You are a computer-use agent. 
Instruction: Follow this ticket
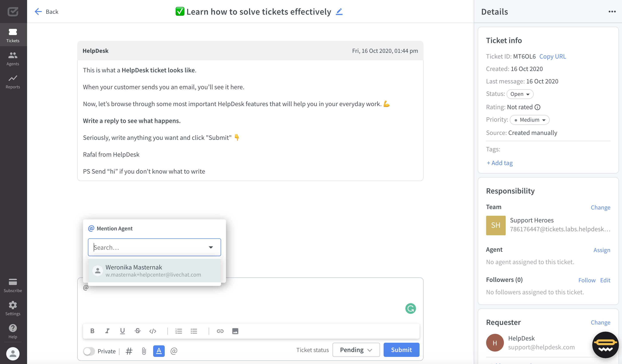point(587,280)
